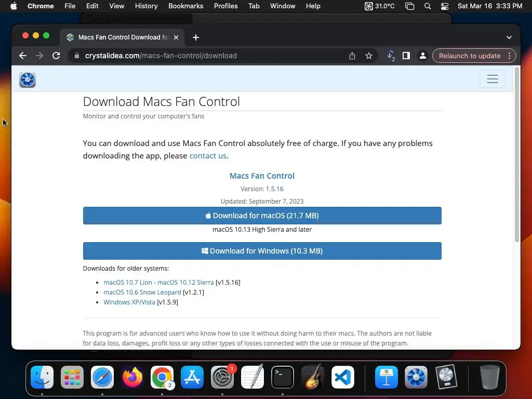Open Chrome three-dot menu
Screen dimensions: 532x399
click(509, 56)
